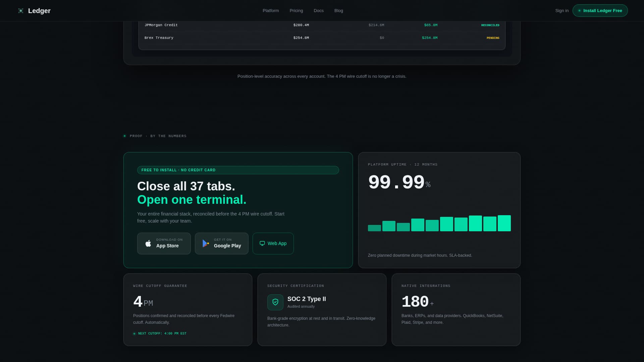This screenshot has height=362, width=644.
Task: Click the green dot before Proof heading
Action: point(125,136)
